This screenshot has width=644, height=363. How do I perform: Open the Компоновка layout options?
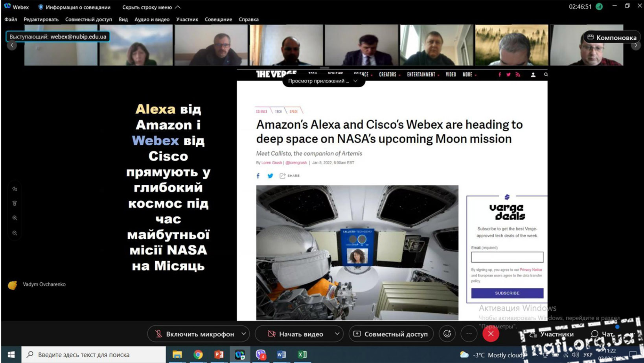point(611,37)
